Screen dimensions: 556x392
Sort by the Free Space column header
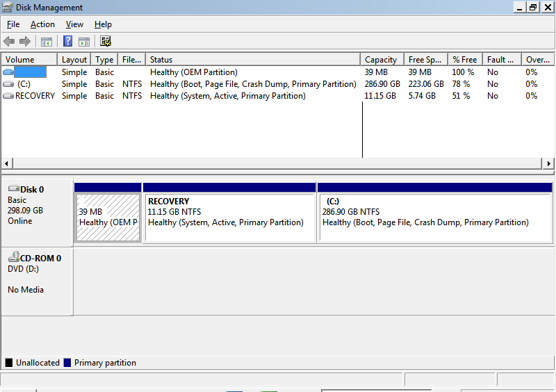[426, 60]
